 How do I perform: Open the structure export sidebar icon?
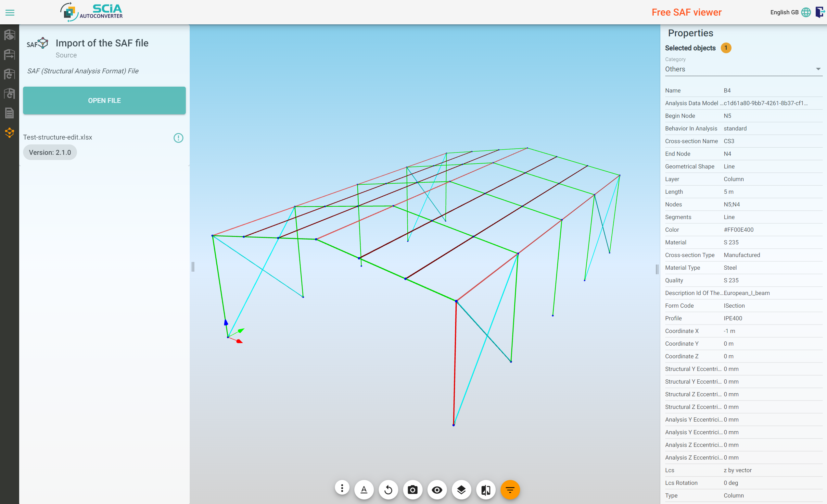point(9,54)
